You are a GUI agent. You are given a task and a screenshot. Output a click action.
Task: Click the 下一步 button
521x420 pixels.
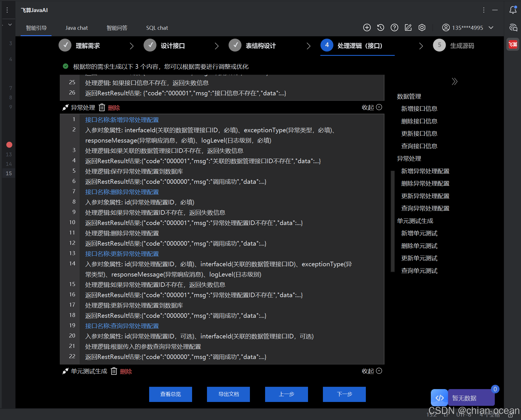click(344, 394)
